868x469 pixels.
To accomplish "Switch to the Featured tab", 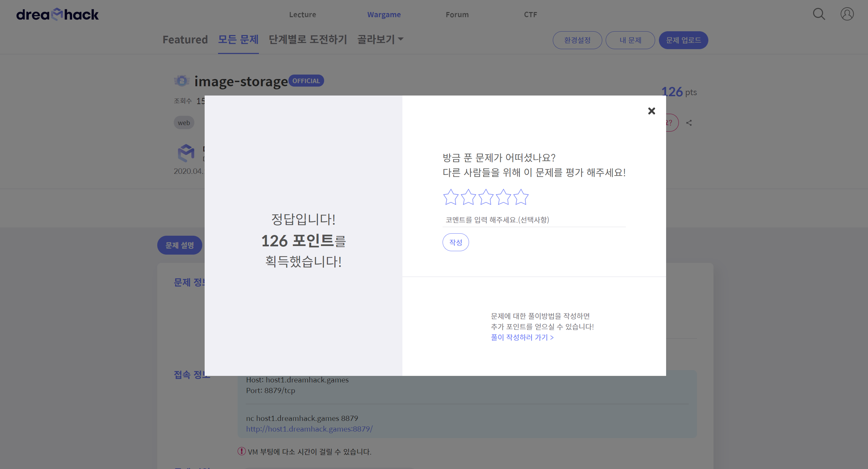I will point(185,40).
